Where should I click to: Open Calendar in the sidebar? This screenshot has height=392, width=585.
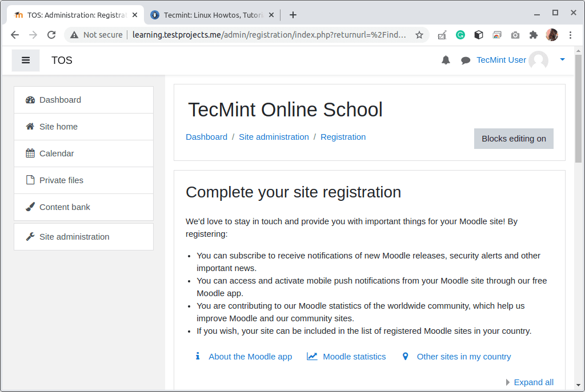pyautogui.click(x=83, y=153)
